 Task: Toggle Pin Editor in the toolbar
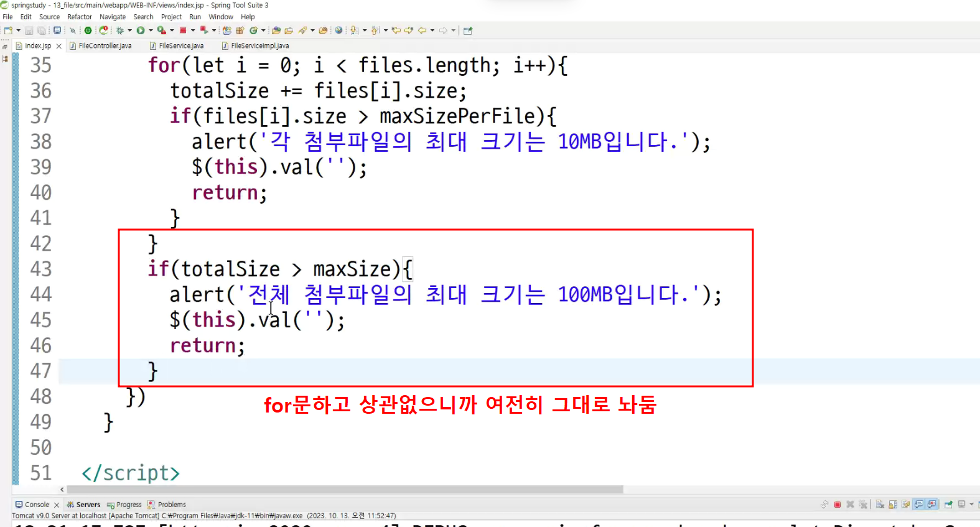pyautogui.click(x=468, y=30)
